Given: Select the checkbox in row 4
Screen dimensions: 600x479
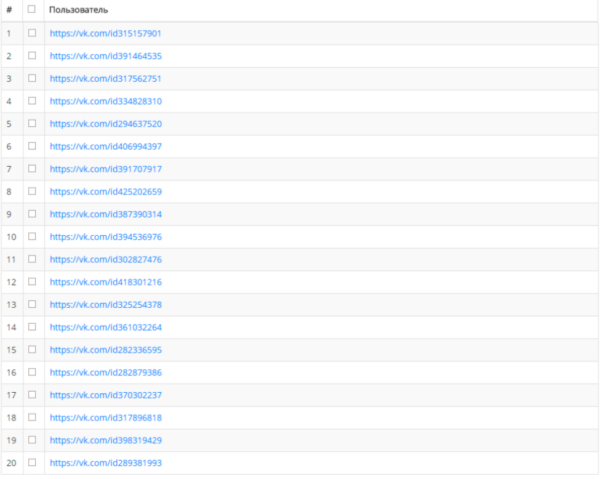Looking at the screenshot, I should pyautogui.click(x=32, y=101).
